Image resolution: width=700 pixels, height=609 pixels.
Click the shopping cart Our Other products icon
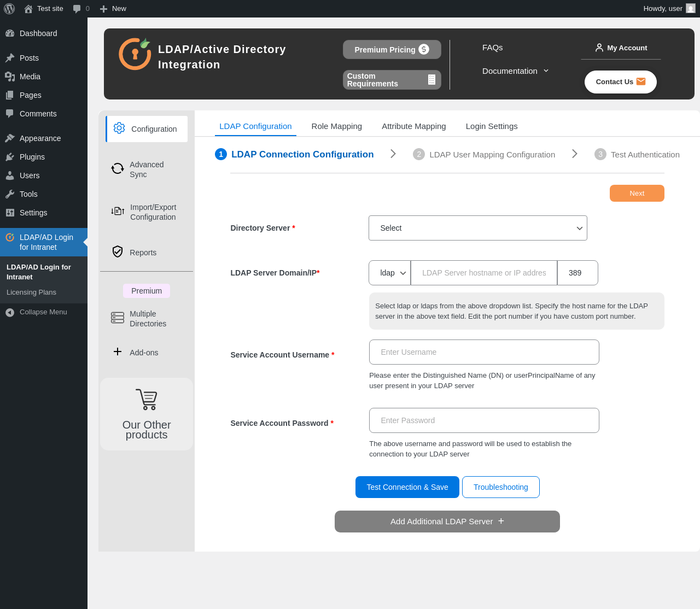pos(147,400)
